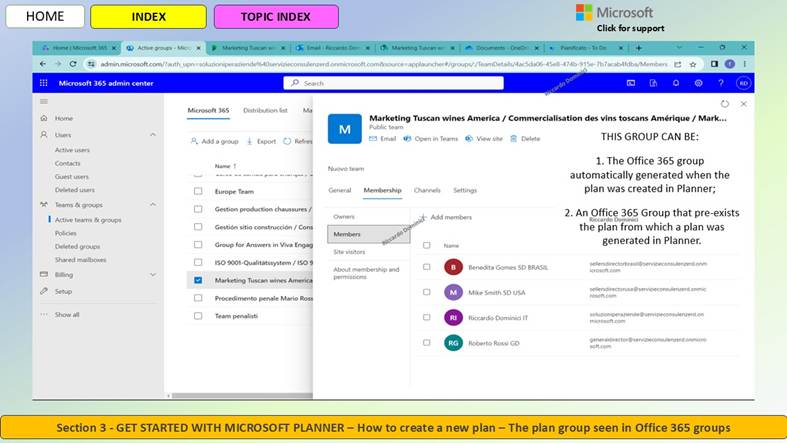Select Owners in membership list
The width and height of the screenshot is (787, 443).
344,217
